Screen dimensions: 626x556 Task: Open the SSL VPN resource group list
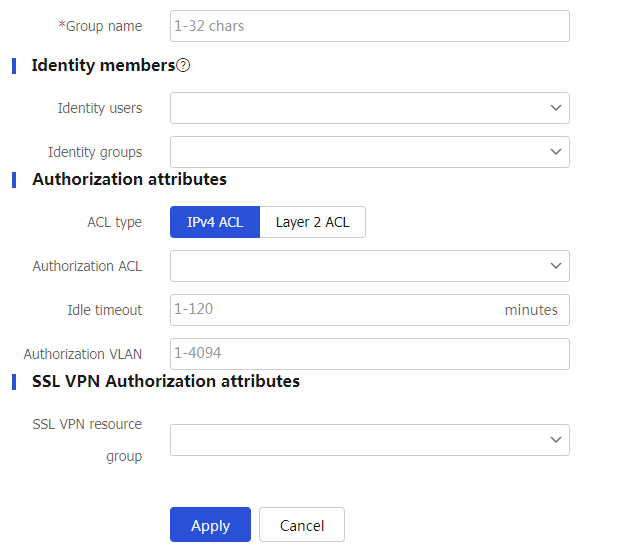(x=360, y=440)
